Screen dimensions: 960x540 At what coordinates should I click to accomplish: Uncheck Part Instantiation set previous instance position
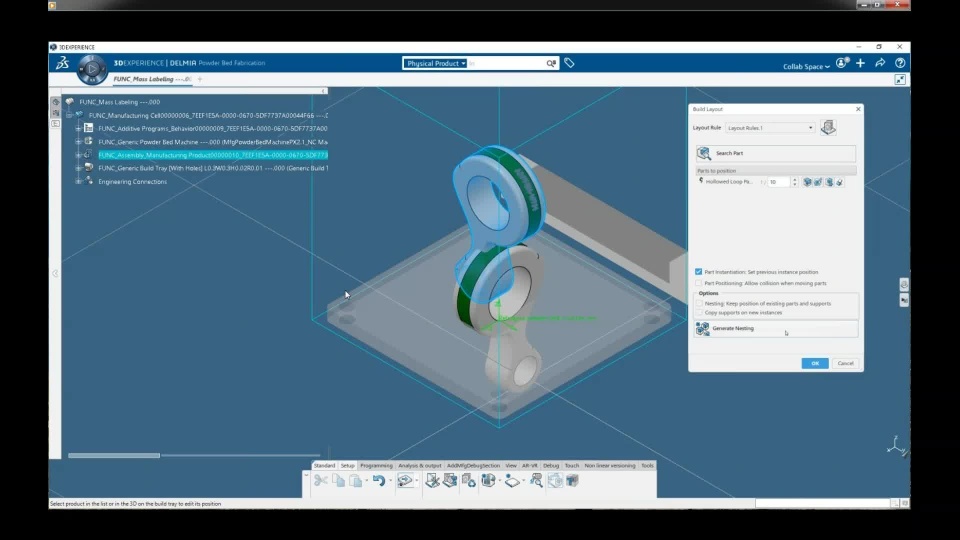click(699, 271)
